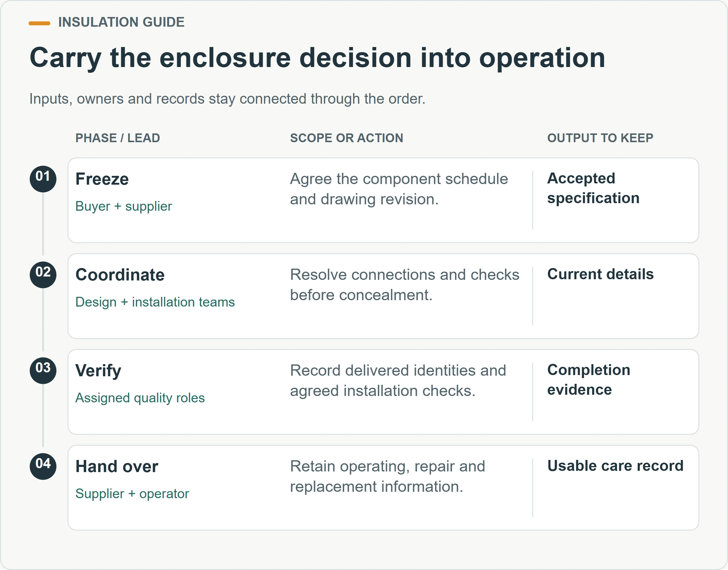Click 'Resolve connections and checks before concealment.'
This screenshot has width=728, height=570.
pos(405,285)
